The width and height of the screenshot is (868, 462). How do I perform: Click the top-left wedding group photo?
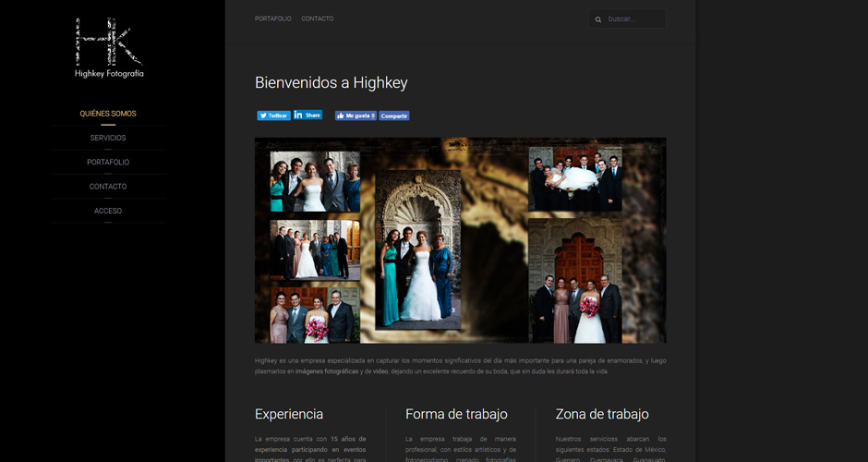click(315, 182)
